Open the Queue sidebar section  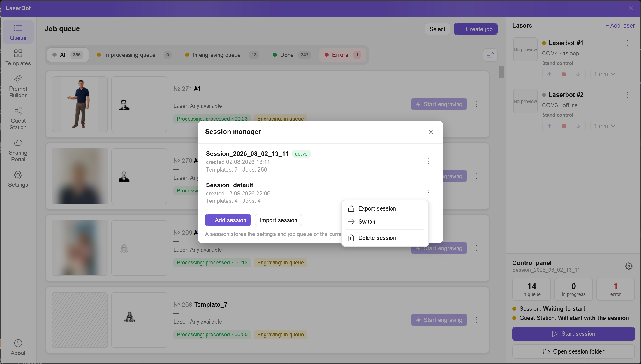[x=18, y=32]
